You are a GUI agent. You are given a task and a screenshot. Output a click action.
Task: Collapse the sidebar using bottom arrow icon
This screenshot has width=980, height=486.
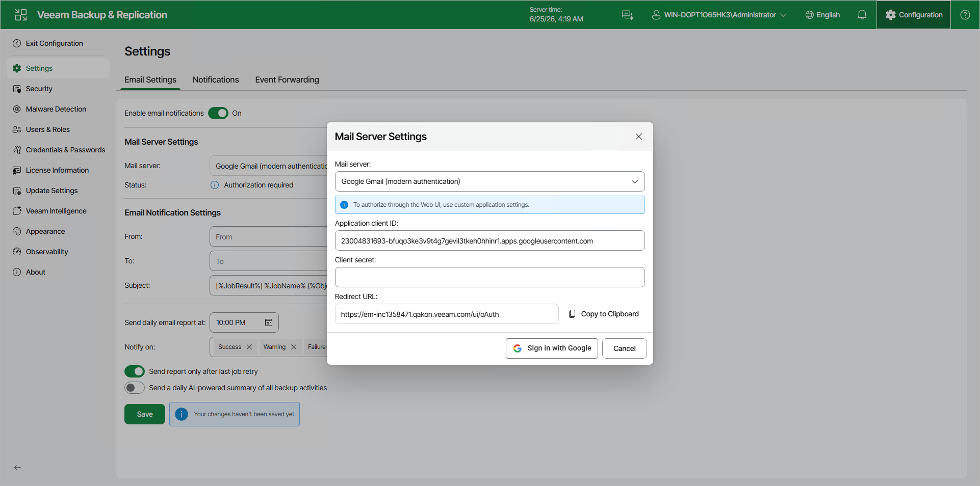pyautogui.click(x=17, y=468)
